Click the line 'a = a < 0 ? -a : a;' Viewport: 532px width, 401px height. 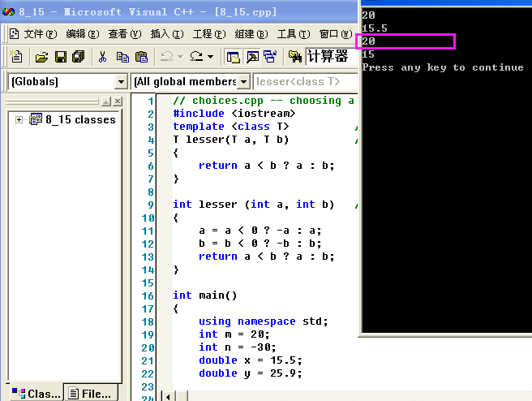tap(260, 231)
